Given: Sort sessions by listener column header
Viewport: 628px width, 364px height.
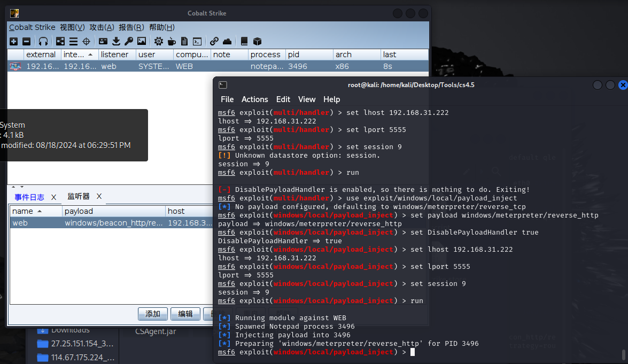Looking at the screenshot, I should (x=117, y=55).
